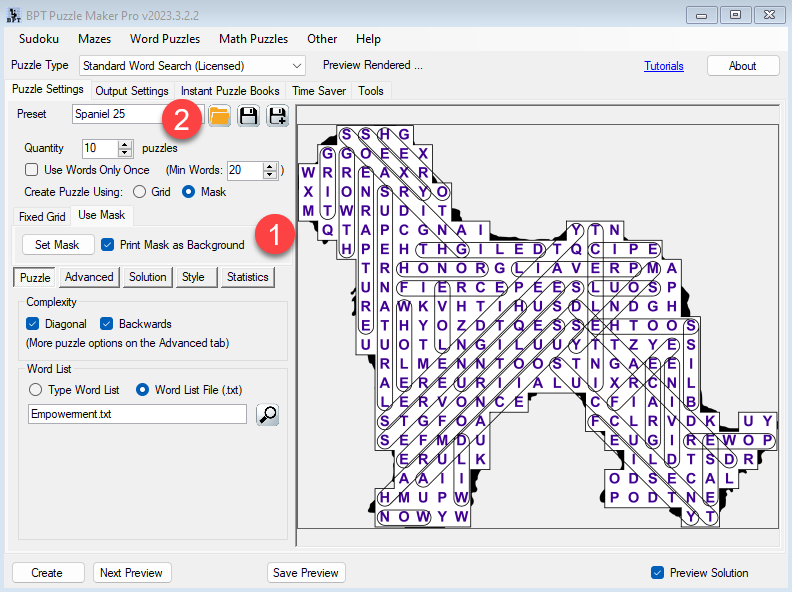Toggle the Preview Solution checkbox

click(x=657, y=573)
